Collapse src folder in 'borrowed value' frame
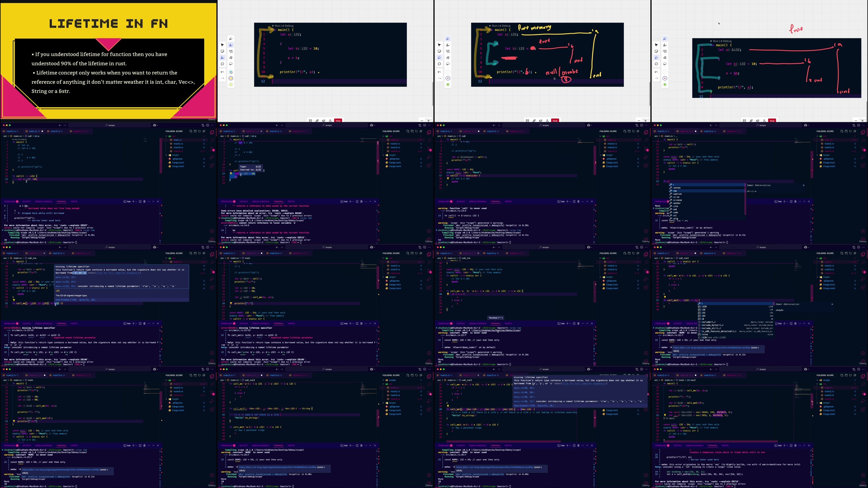 pos(167,136)
